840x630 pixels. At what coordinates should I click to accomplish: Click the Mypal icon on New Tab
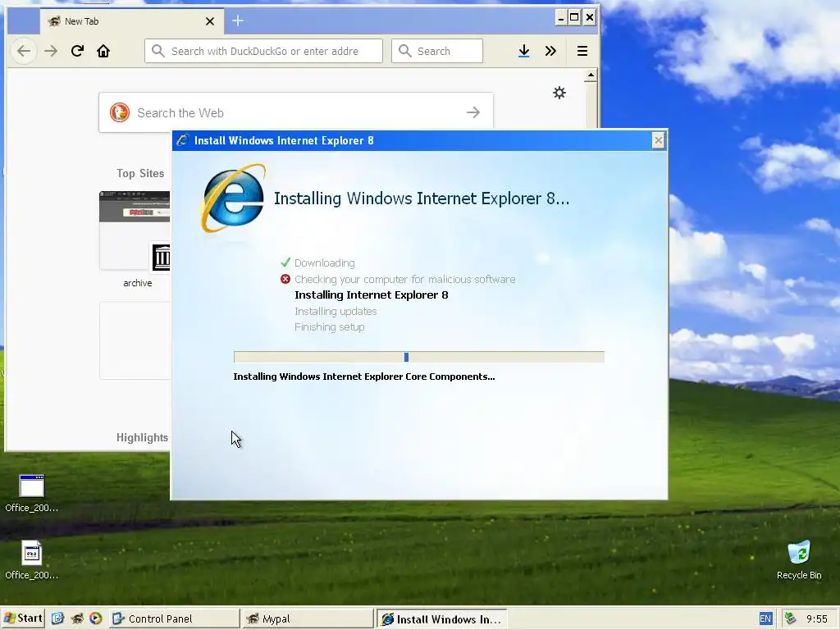coord(54,21)
